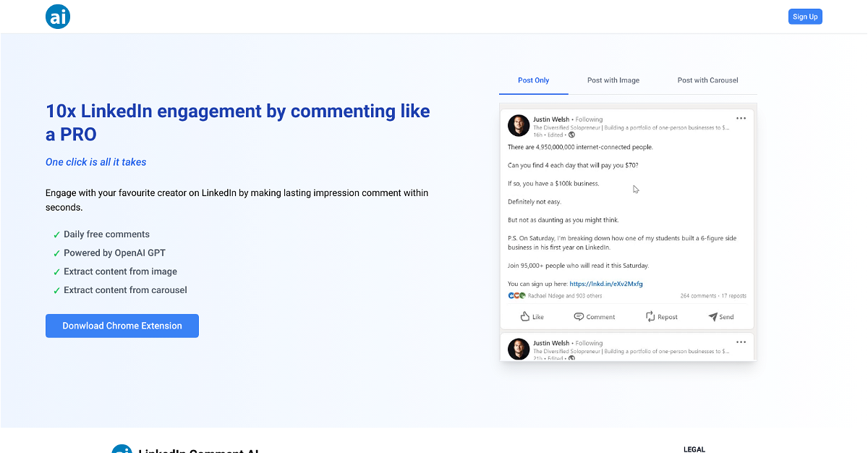Click Justin Welsh's avatar in first post
The width and height of the screenshot is (868, 453).
519,126
